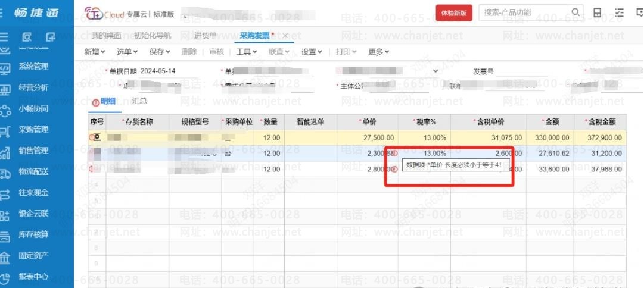
Task: Click the 删除 toolbar button
Action: click(189, 52)
